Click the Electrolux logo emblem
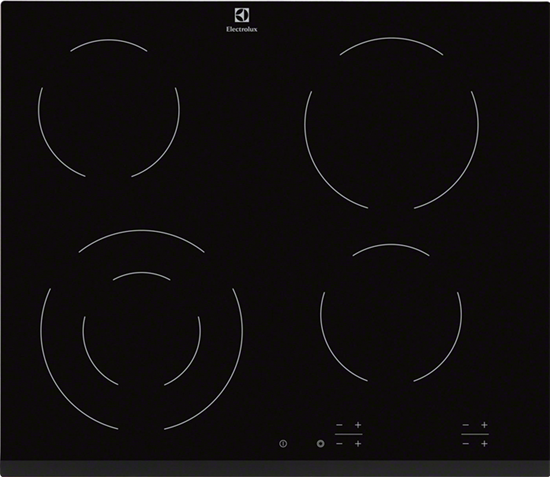Image resolution: width=550 pixels, height=477 pixels. [242, 15]
